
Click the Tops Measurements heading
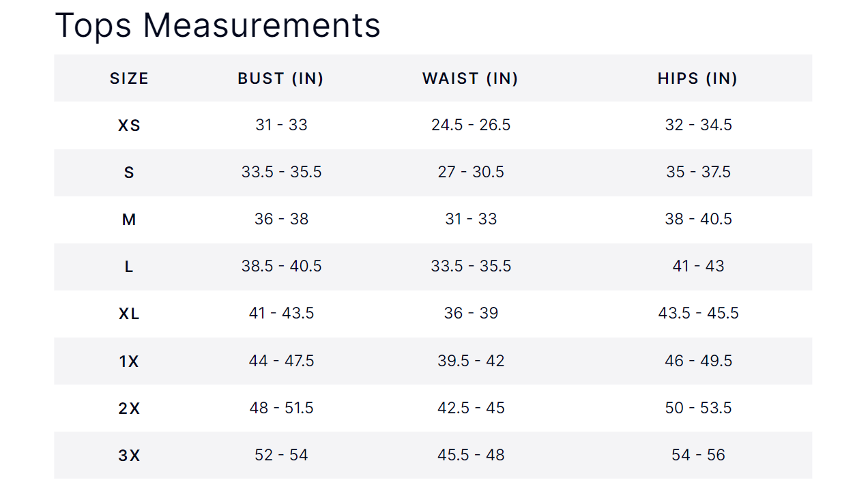pyautogui.click(x=218, y=25)
